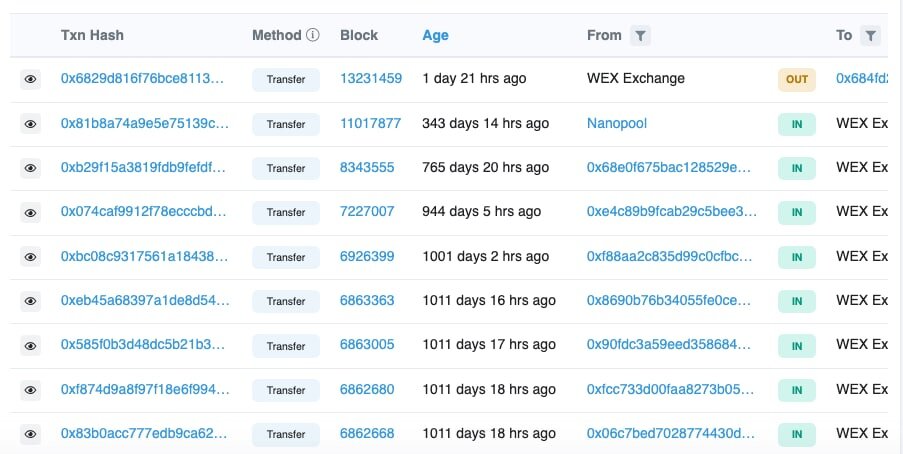Screen dimensions: 903x454
Task: Click the IN badge on Nanopool row
Action: tap(797, 124)
